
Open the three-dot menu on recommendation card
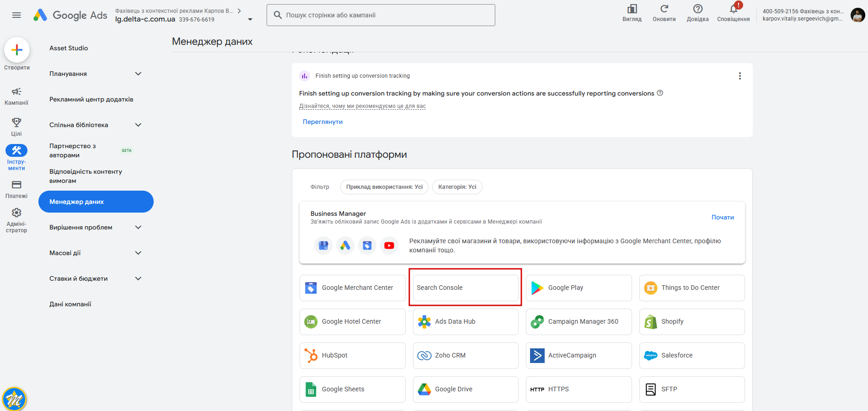click(739, 76)
